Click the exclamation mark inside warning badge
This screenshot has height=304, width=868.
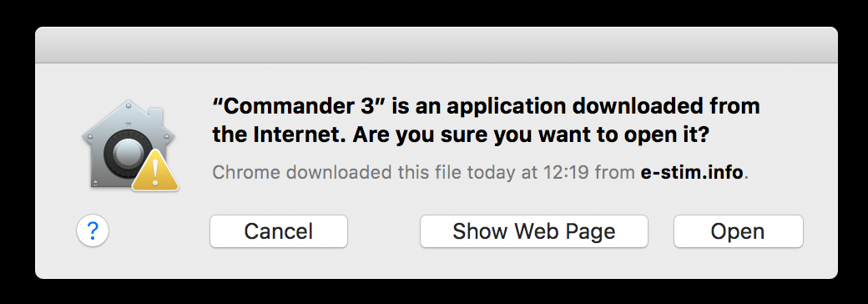pos(155,174)
